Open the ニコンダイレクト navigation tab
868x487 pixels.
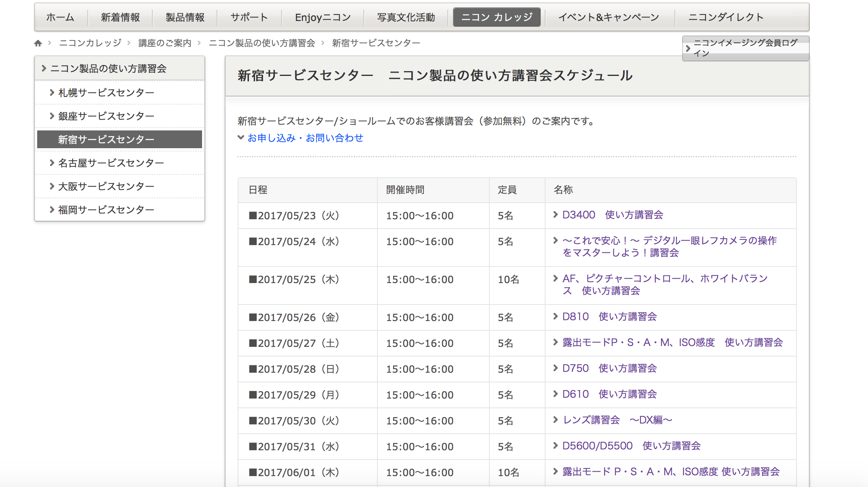726,17
